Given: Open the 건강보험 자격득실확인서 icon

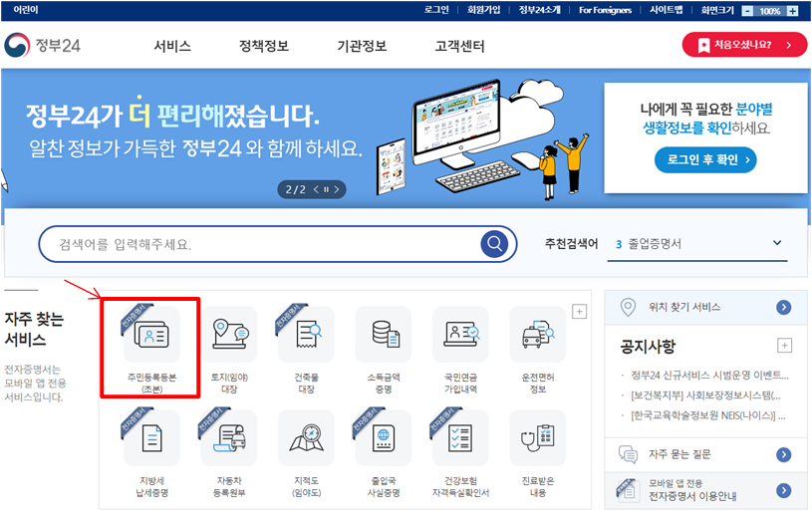Looking at the screenshot, I should [460, 438].
